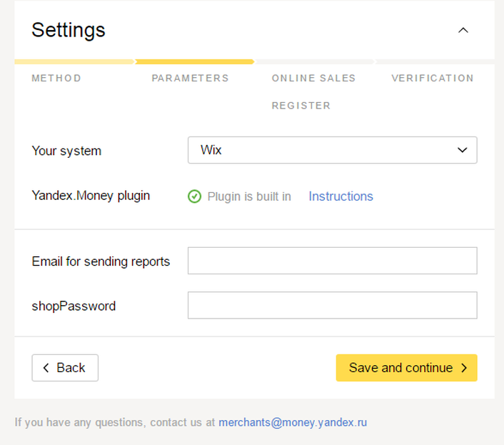Viewport: 504px width, 445px height.
Task: Collapse the Settings section chevron
Action: click(463, 30)
